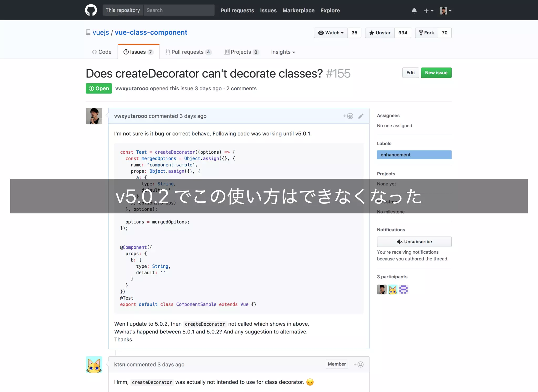Edit vwxyutarooo's comment with pencil icon
538x392 pixels.
pos(361,116)
